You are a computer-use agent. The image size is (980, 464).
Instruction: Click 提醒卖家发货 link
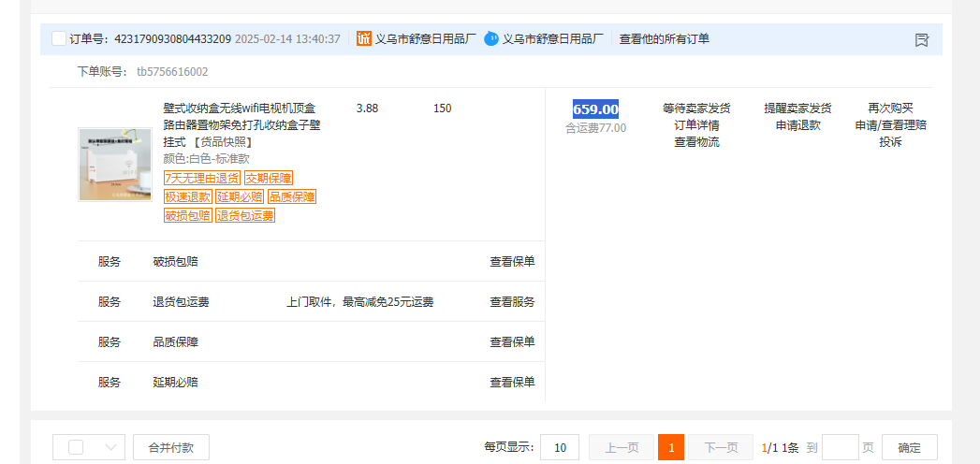[797, 109]
